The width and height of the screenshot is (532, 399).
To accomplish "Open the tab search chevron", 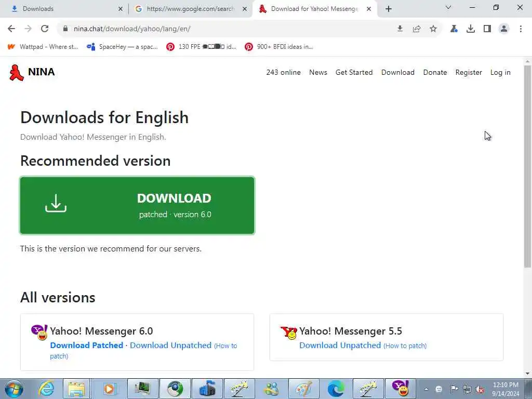I will click(x=448, y=7).
